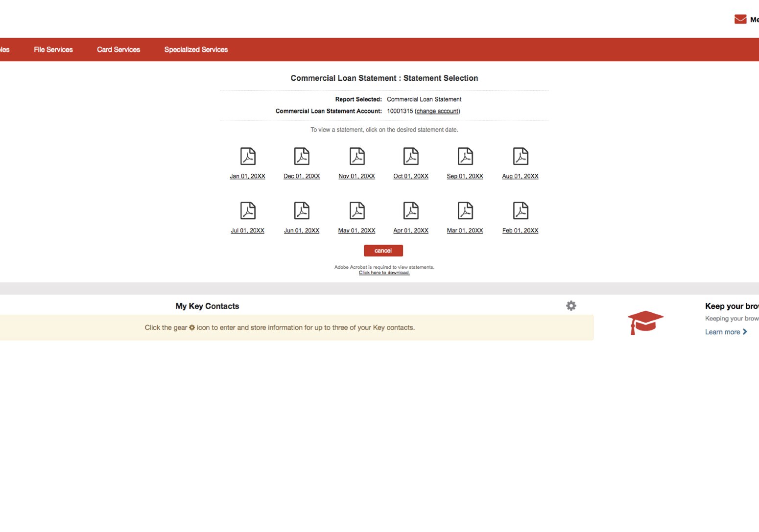
Task: Open the Feb 01 PDF statement icon
Action: (x=520, y=210)
